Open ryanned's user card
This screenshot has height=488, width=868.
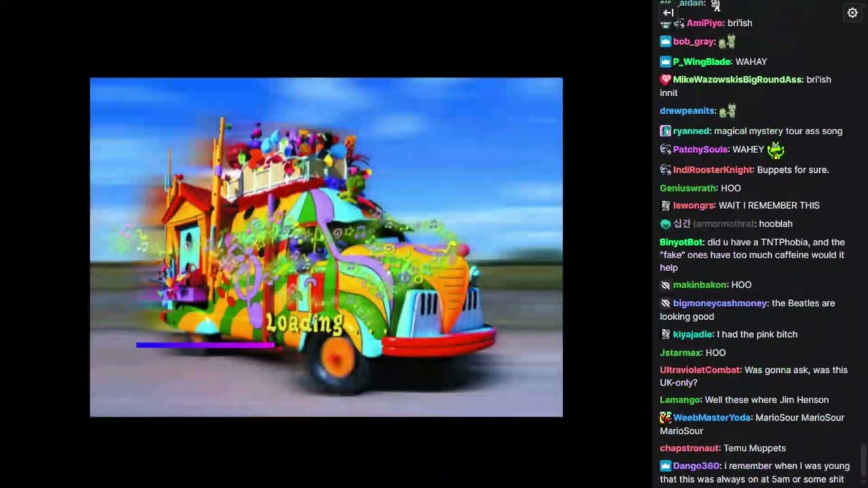click(691, 131)
